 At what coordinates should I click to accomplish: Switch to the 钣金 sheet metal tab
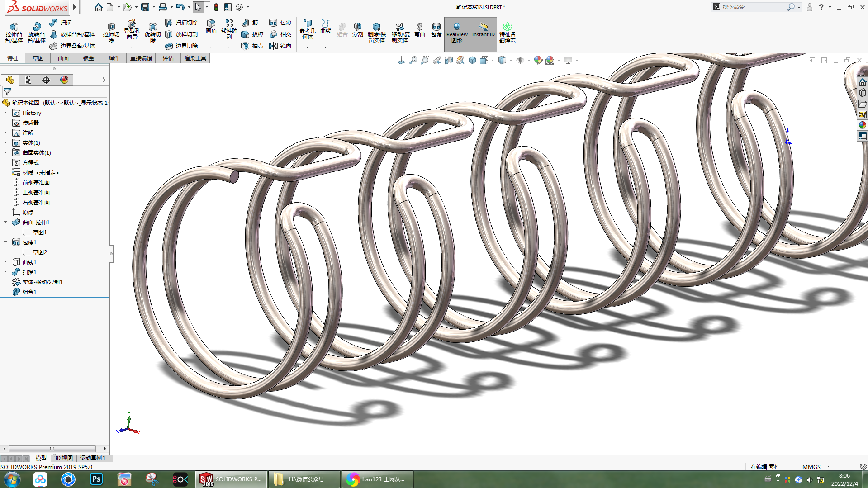click(x=89, y=58)
